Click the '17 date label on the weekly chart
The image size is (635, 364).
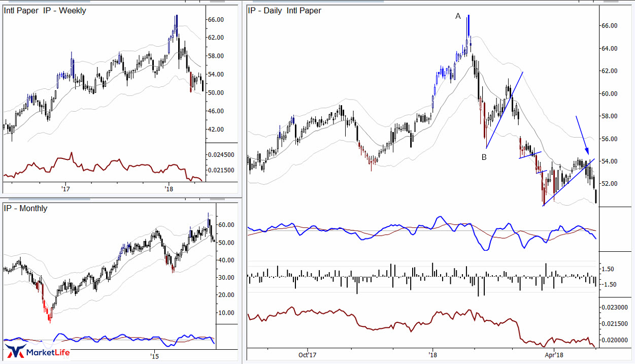coord(65,189)
